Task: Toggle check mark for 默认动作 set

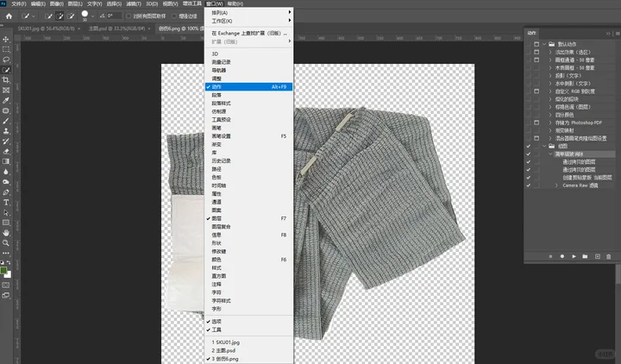Action: pos(529,44)
